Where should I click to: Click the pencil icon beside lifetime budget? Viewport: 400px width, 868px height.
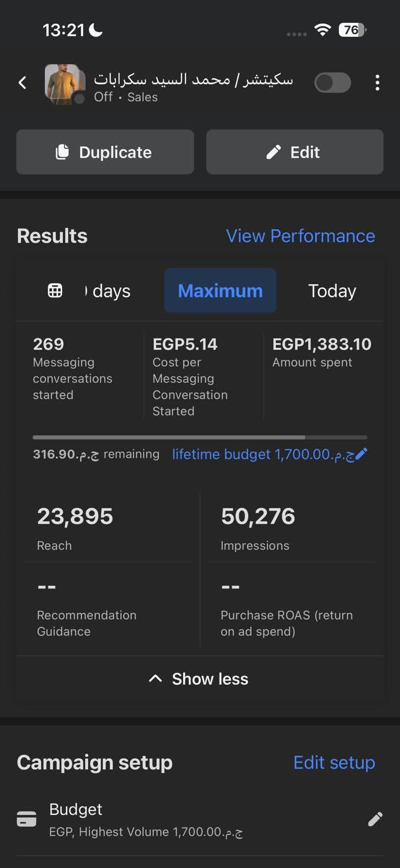point(362,454)
